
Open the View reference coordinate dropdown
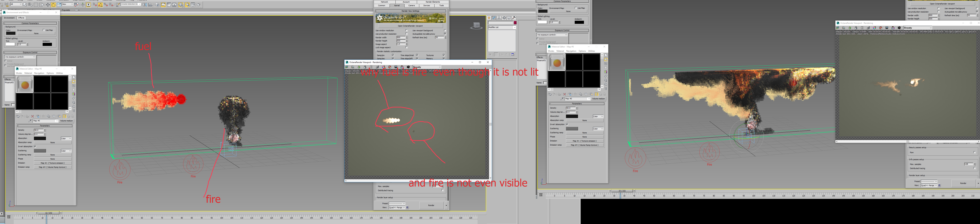tap(67, 4)
